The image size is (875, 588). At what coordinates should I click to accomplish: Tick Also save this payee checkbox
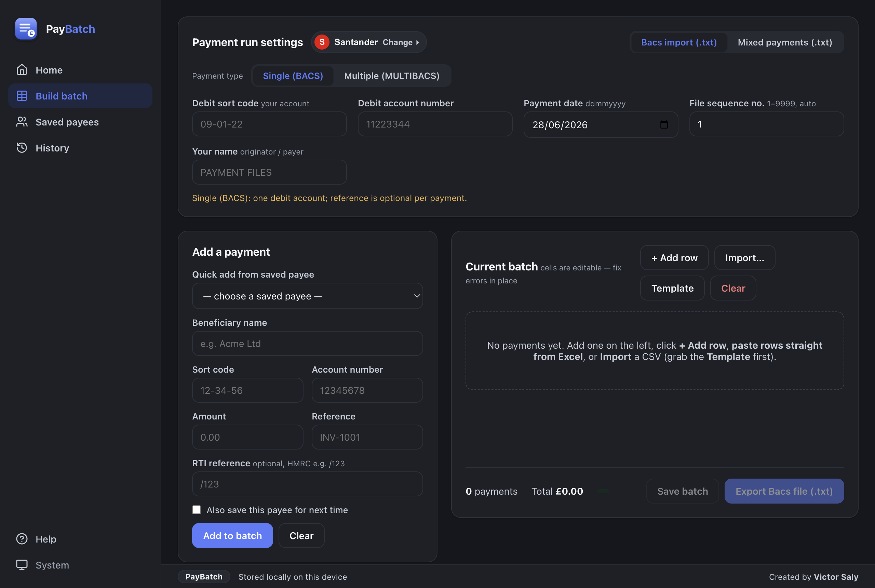pyautogui.click(x=197, y=510)
